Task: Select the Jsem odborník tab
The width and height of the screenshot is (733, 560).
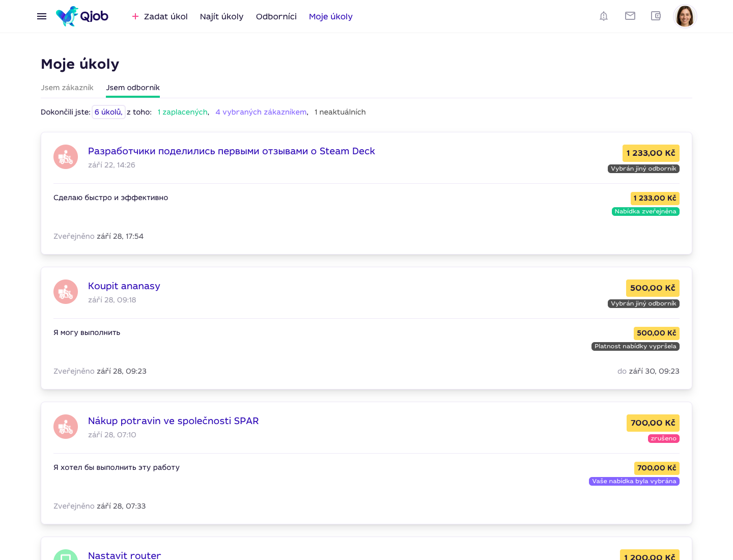Action: tap(133, 88)
